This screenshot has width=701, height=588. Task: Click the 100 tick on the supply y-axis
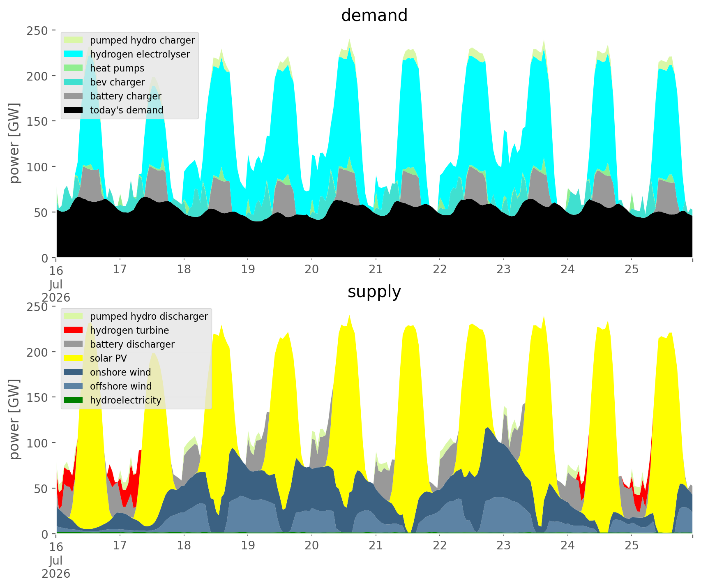pyautogui.click(x=38, y=443)
